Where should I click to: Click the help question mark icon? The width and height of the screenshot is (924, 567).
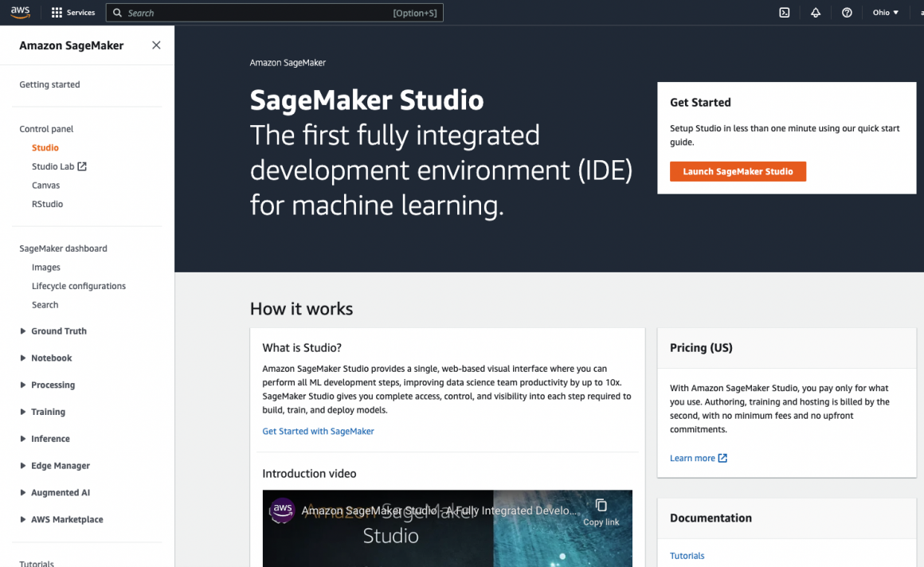(x=847, y=13)
